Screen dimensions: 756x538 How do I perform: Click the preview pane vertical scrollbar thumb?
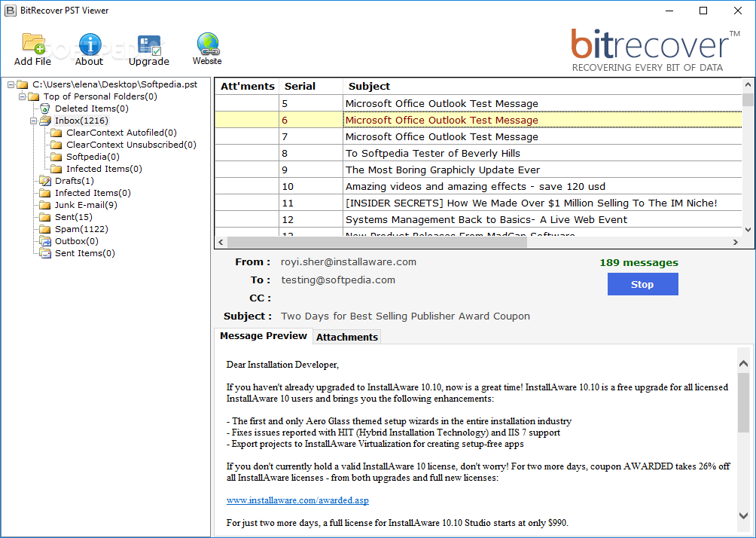[743, 402]
